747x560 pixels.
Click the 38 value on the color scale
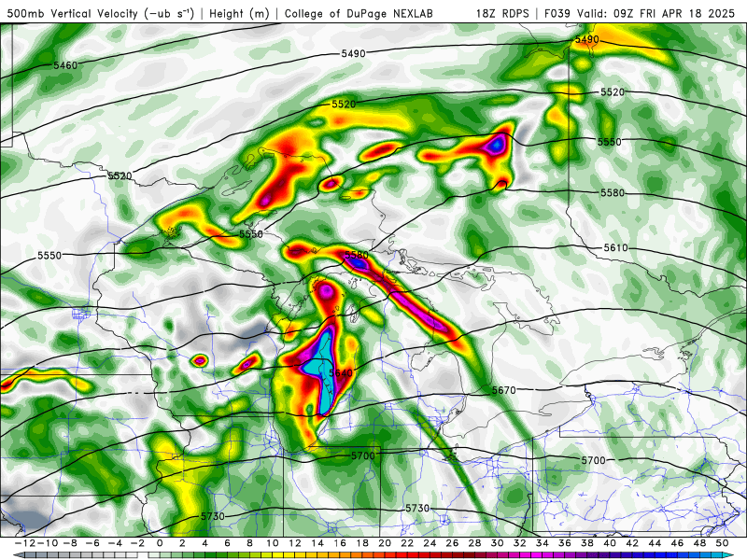587,543
